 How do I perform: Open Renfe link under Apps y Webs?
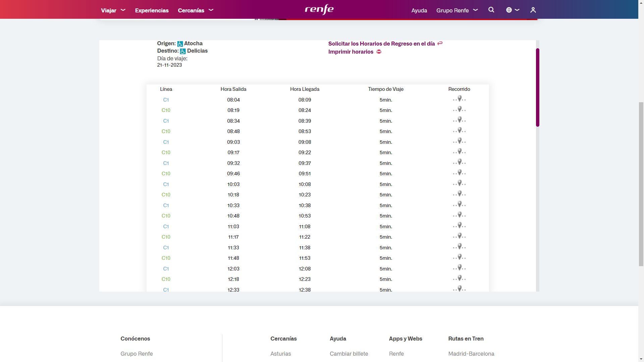pos(396,354)
